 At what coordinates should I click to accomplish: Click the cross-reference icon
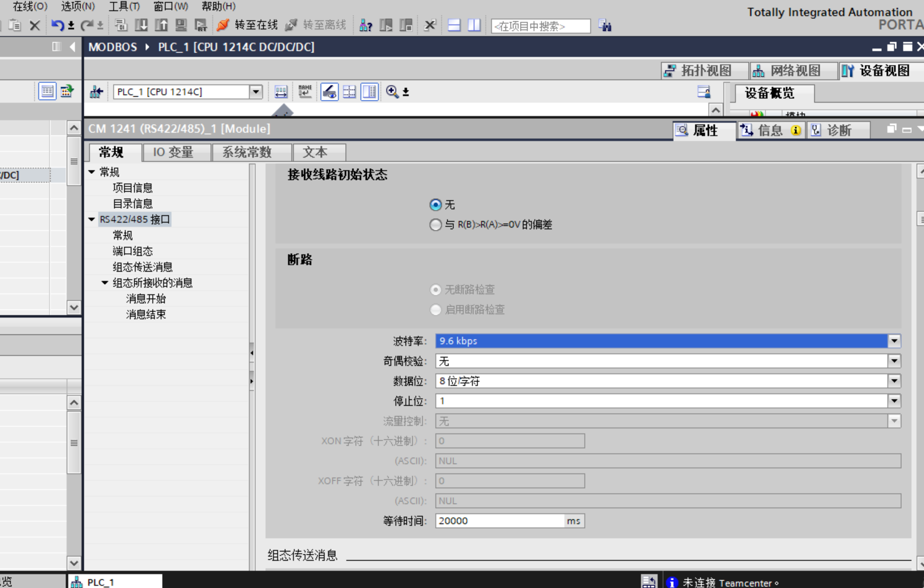(x=430, y=25)
